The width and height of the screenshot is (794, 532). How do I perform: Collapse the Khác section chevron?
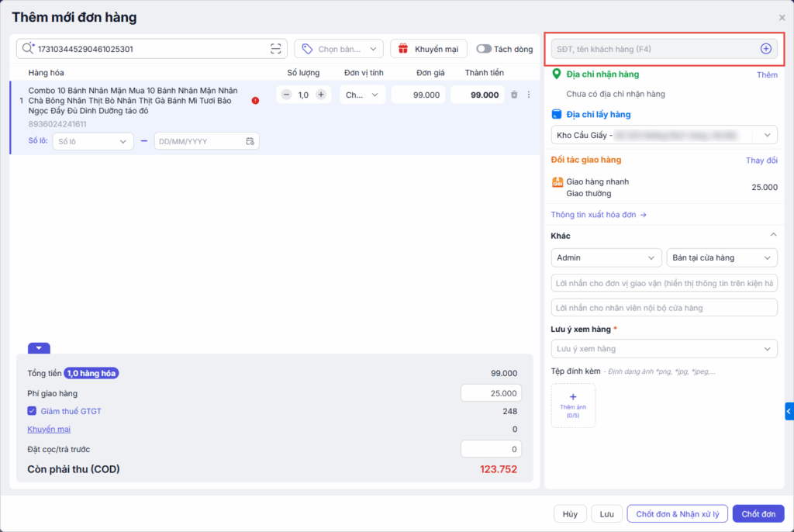772,235
